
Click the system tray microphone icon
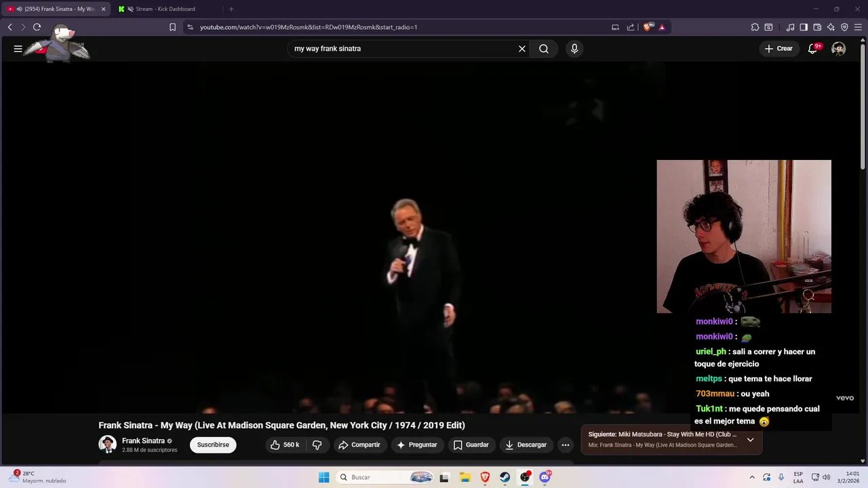click(781, 477)
